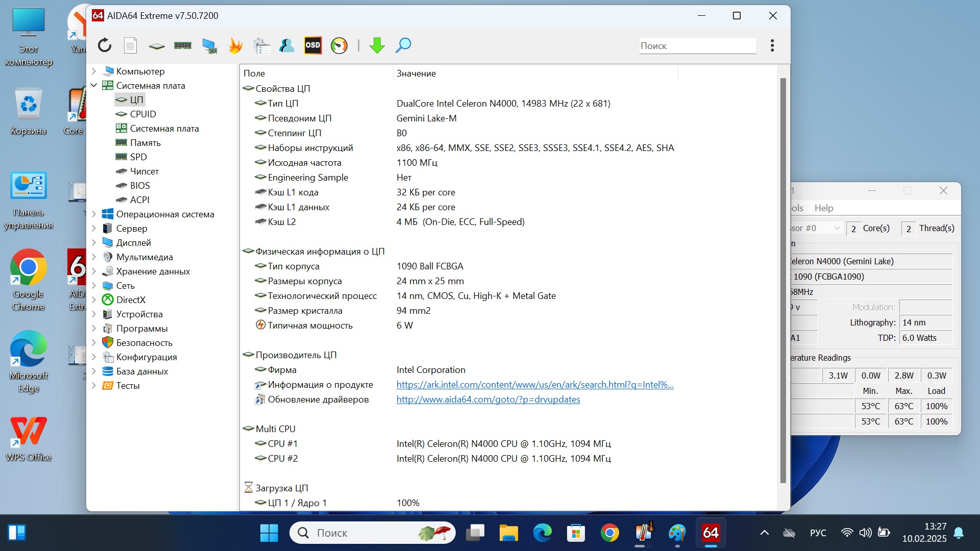Screen dimensions: 980x551
Task: Click the Поиск search field in AIDA64
Action: (697, 46)
